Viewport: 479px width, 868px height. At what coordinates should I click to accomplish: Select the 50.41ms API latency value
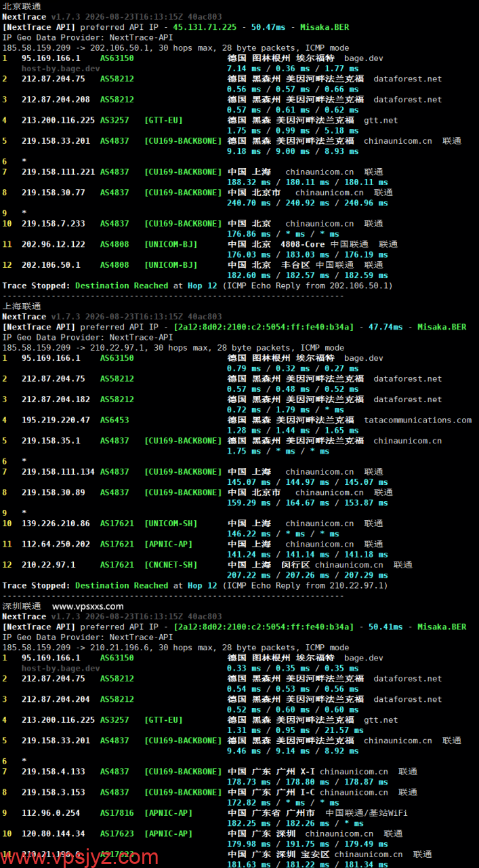(x=386, y=627)
